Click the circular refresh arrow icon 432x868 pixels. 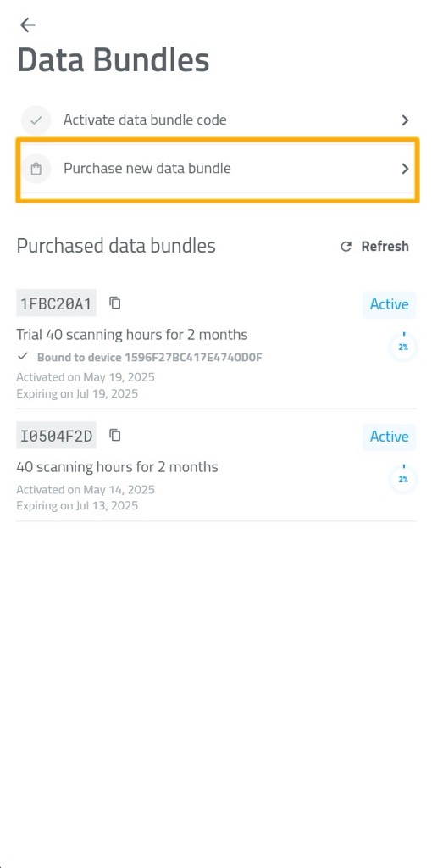coord(346,247)
